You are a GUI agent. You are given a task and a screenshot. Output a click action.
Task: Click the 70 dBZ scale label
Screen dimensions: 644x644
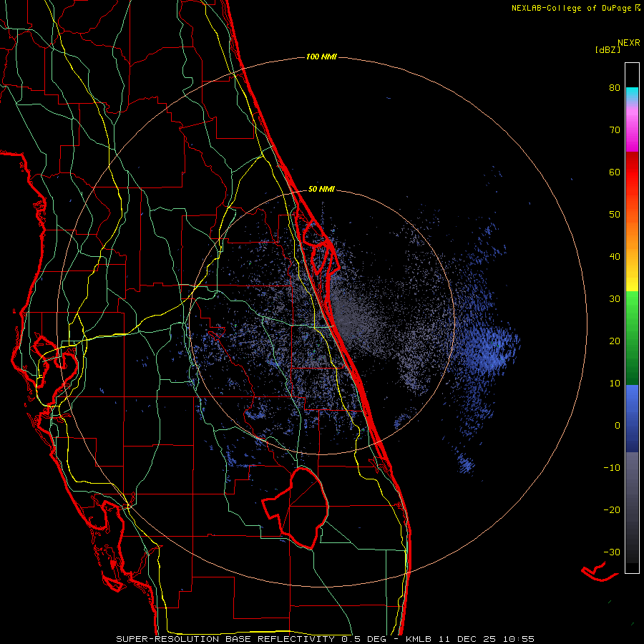coord(615,130)
